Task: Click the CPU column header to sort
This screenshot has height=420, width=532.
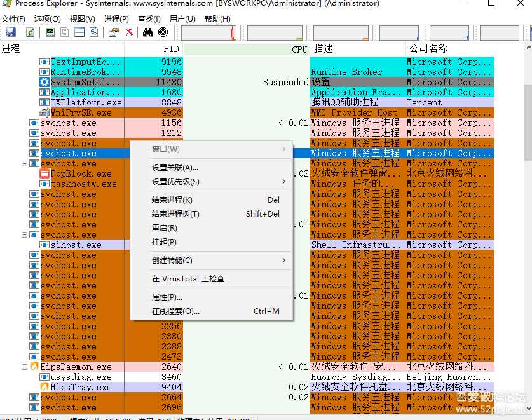Action: pyautogui.click(x=299, y=49)
